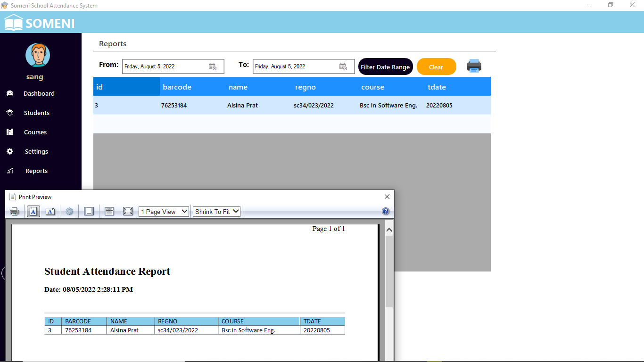This screenshot has width=644, height=362.
Task: Open Page Setup gear icon
Action: (69, 212)
